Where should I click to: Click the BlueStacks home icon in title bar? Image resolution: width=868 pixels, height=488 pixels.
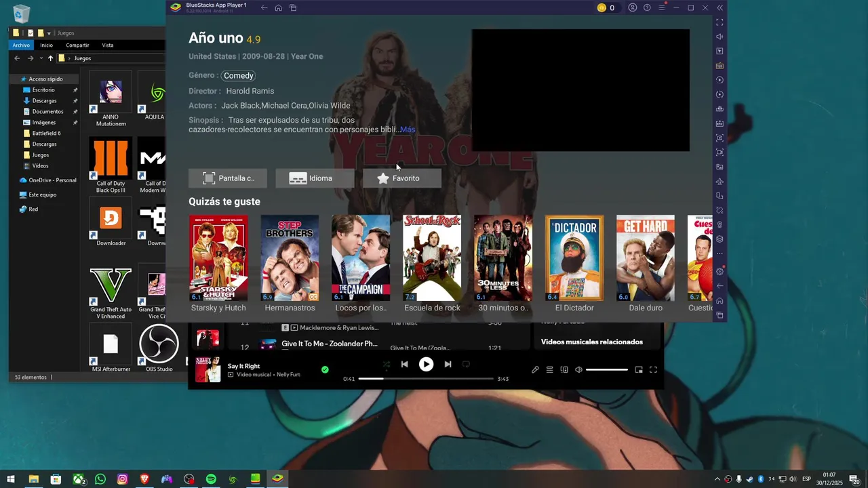[x=279, y=7]
